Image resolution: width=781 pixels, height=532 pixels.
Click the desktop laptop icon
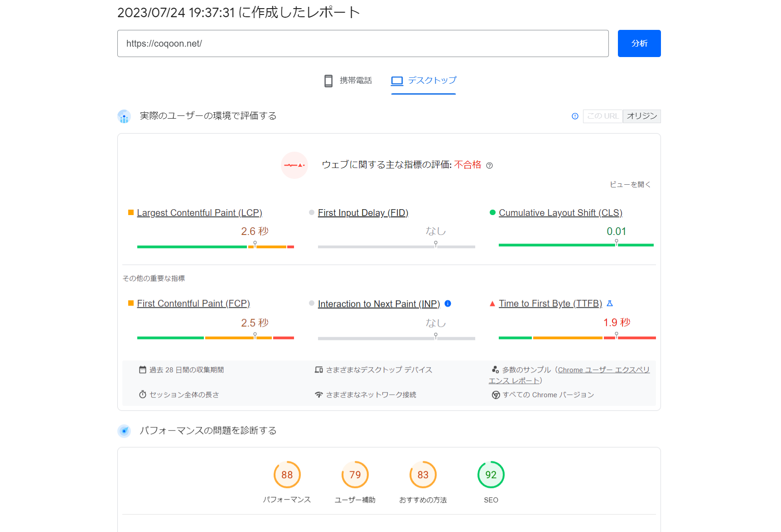click(x=397, y=81)
